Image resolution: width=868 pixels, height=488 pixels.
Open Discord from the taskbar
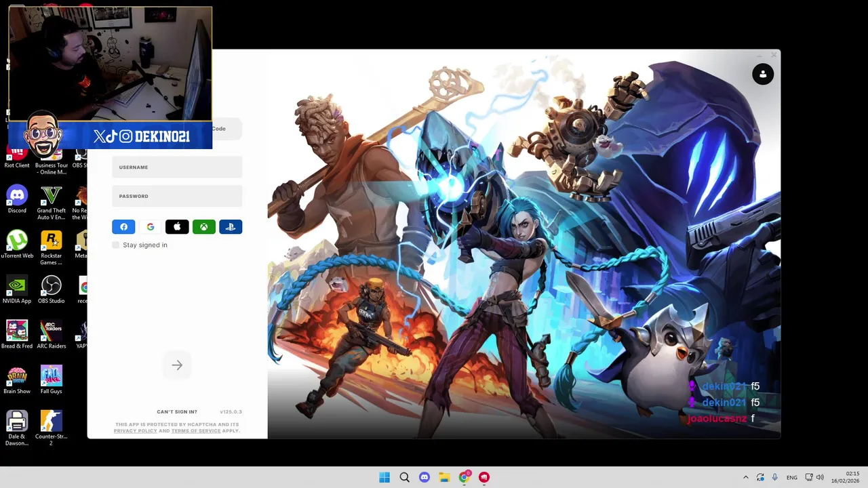[425, 477]
